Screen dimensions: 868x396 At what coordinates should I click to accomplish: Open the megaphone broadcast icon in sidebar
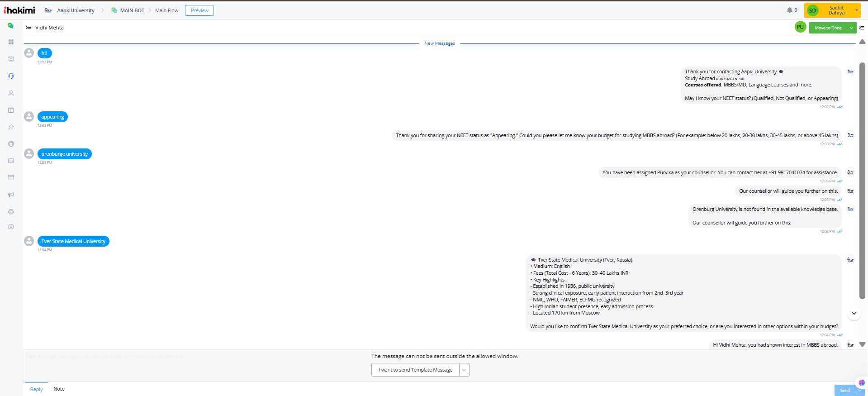coord(11,195)
